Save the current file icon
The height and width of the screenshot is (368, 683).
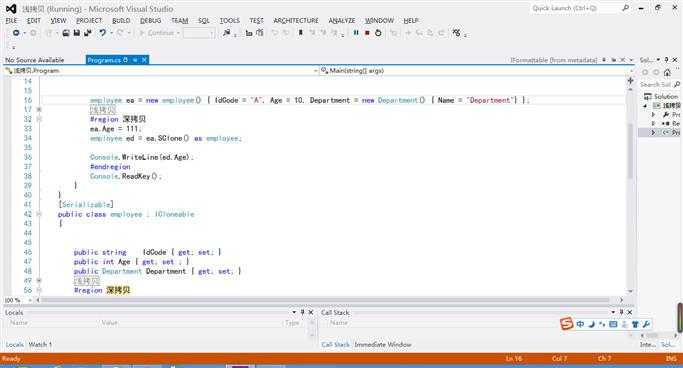(x=77, y=33)
